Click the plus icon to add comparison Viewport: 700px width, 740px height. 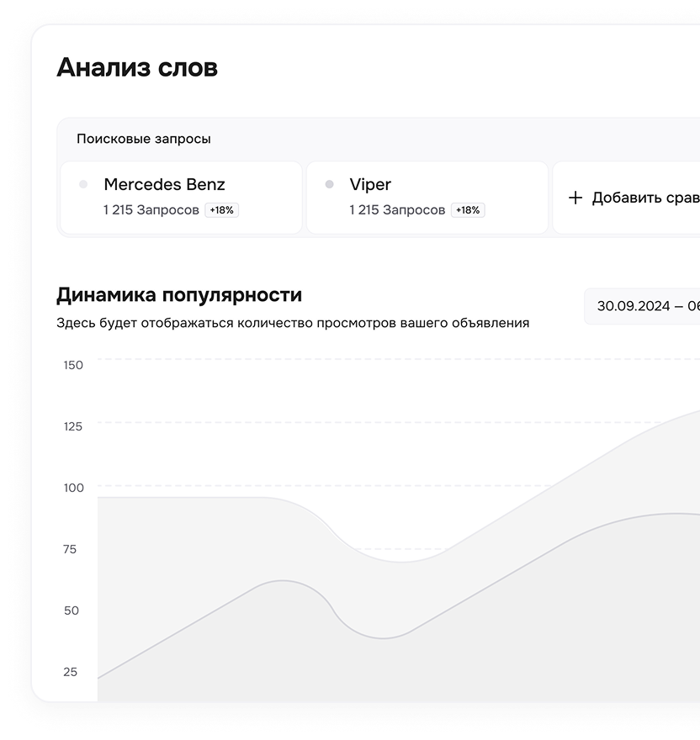[x=575, y=198]
